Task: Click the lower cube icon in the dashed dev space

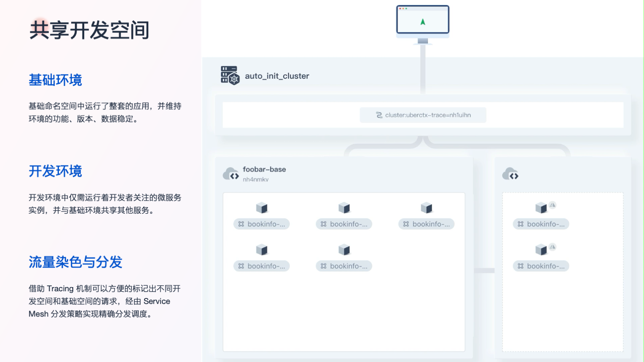Action: click(x=541, y=250)
